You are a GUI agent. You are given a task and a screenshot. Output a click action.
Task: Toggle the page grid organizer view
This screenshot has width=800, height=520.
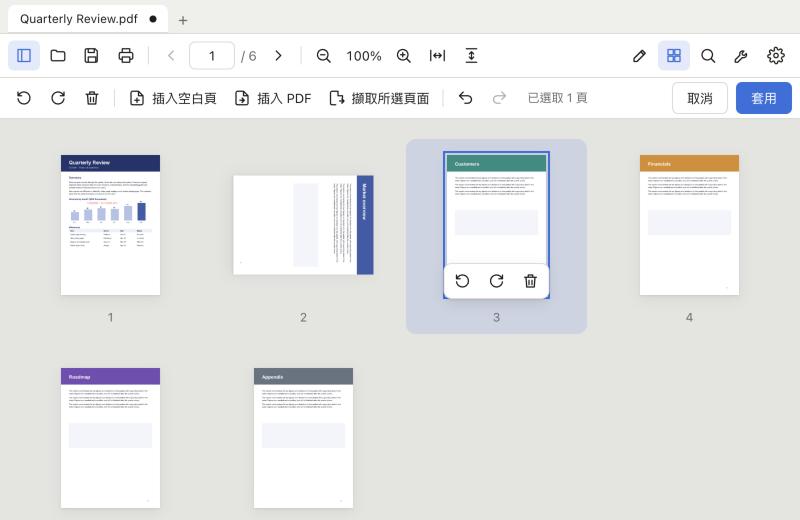coord(674,56)
